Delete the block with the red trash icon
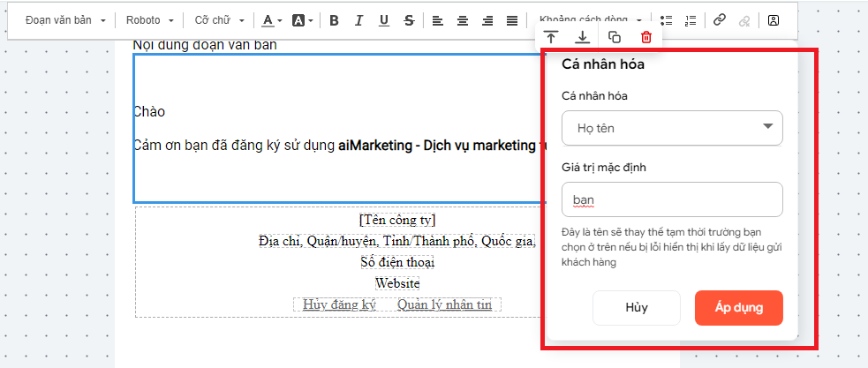Screen dimensions: 868x368 (646, 37)
